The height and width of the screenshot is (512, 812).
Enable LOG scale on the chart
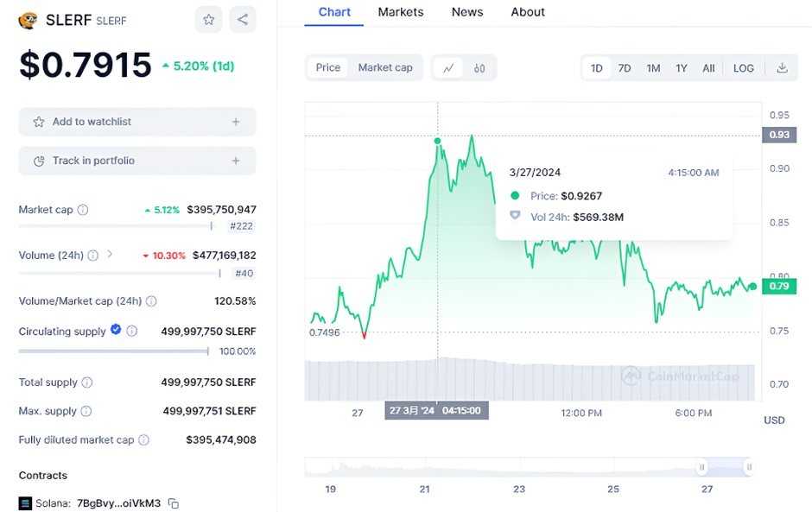tap(743, 68)
